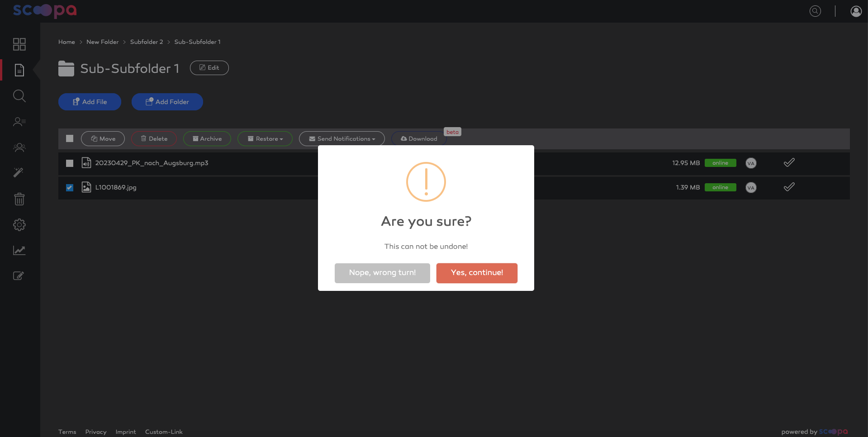Open the settings gear icon in sidebar

point(19,225)
